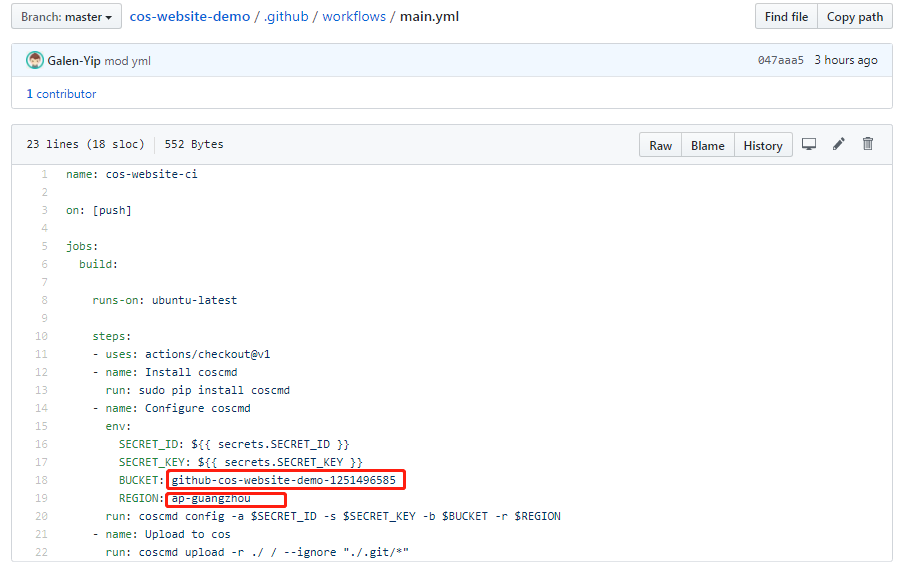Click 'run: sudo pip install coscmd' line
Viewport: 898px width, 566px height.
[x=198, y=390]
